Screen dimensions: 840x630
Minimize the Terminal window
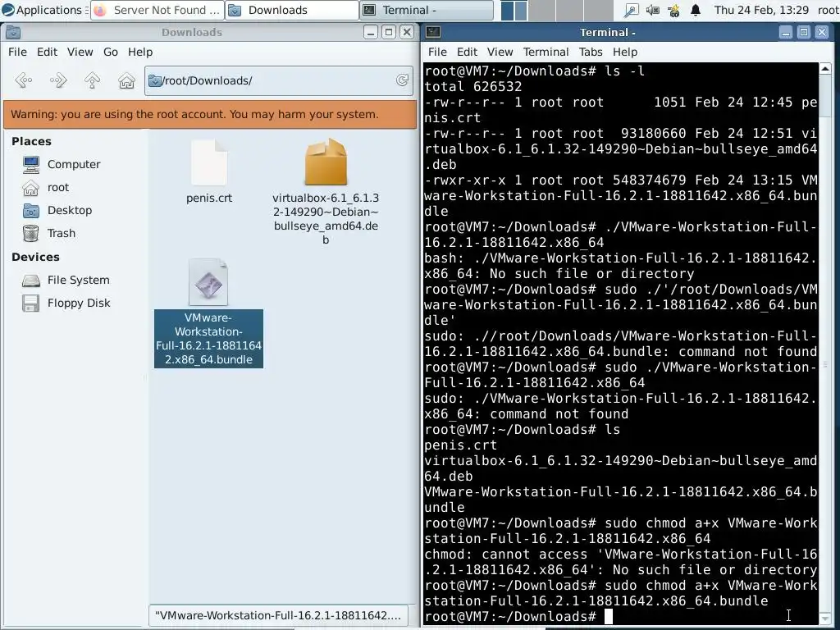785,33
